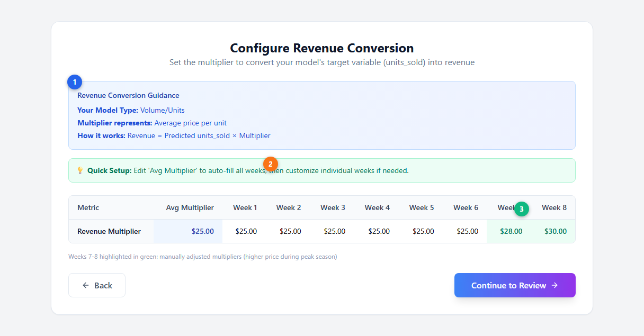Screen dimensions: 644x336
Task: Select the Week 6 multiplier value
Action: [x=468, y=231]
